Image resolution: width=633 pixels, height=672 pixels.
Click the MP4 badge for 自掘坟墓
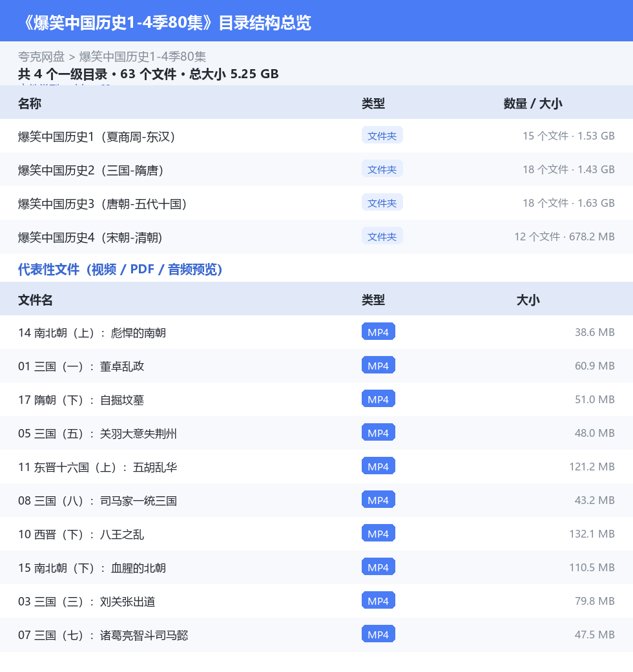[x=378, y=399]
